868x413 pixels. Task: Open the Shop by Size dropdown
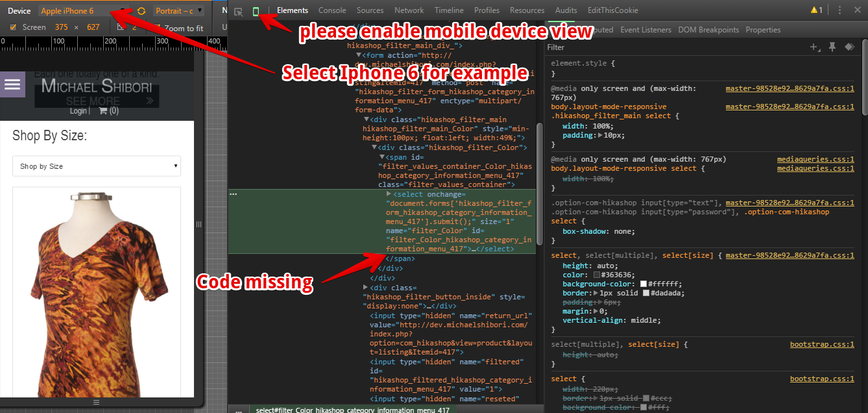[x=97, y=166]
